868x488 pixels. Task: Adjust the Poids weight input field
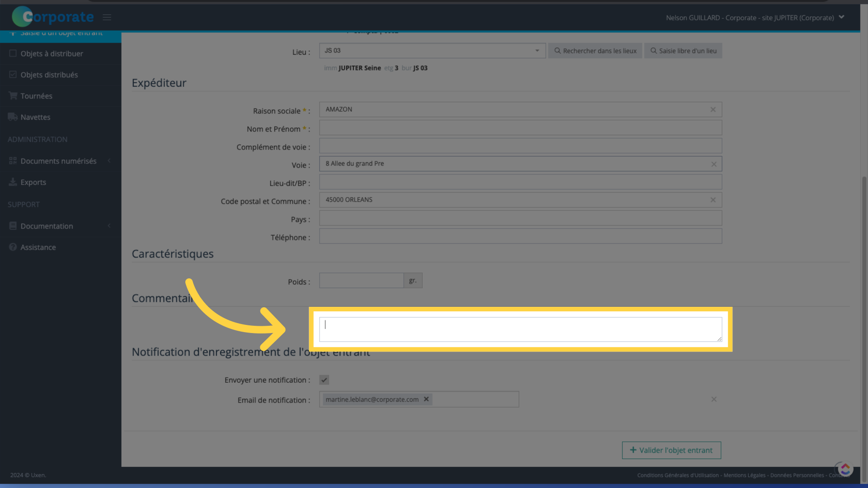click(x=362, y=280)
